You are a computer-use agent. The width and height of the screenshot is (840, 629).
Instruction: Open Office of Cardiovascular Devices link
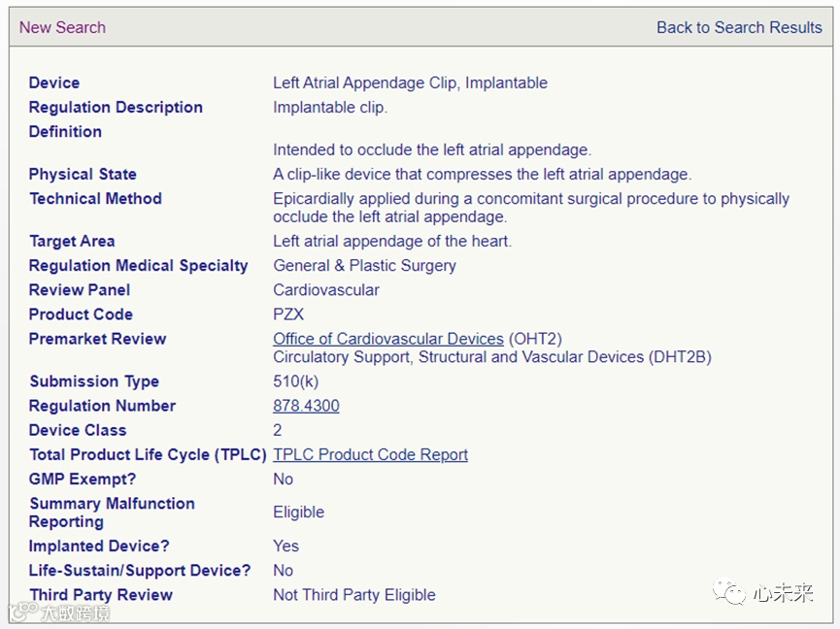387,339
